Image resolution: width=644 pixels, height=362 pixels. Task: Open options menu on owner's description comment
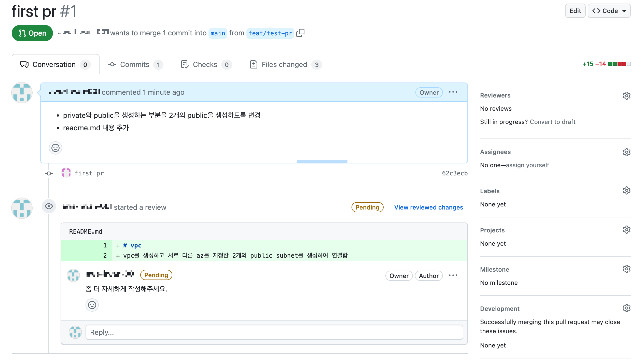[453, 92]
